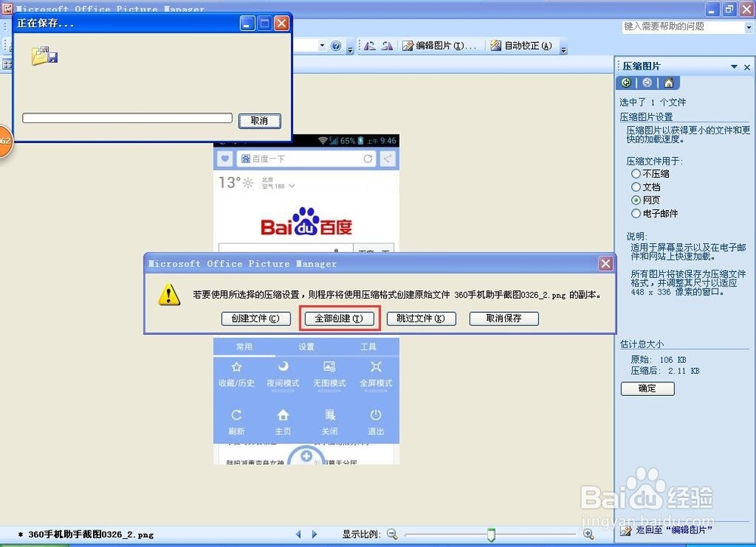The height and width of the screenshot is (547, 756).
Task: Rotate the image clockwise
Action: tap(387, 46)
